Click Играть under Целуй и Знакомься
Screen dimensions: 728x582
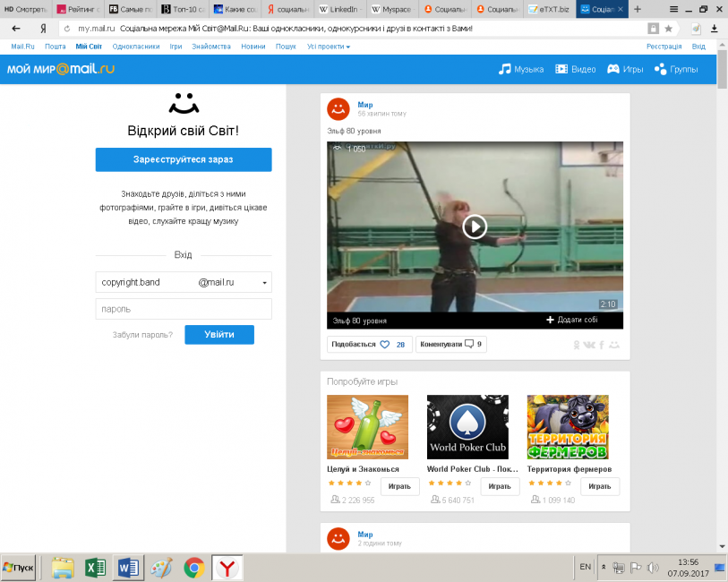coord(399,486)
